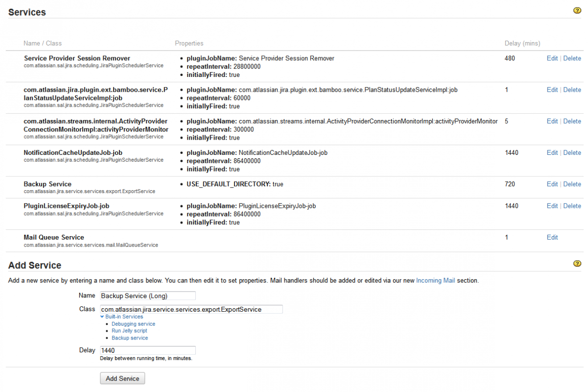Image resolution: width=588 pixels, height=392 pixels.
Task: Focus the service Name input field
Action: point(147,295)
